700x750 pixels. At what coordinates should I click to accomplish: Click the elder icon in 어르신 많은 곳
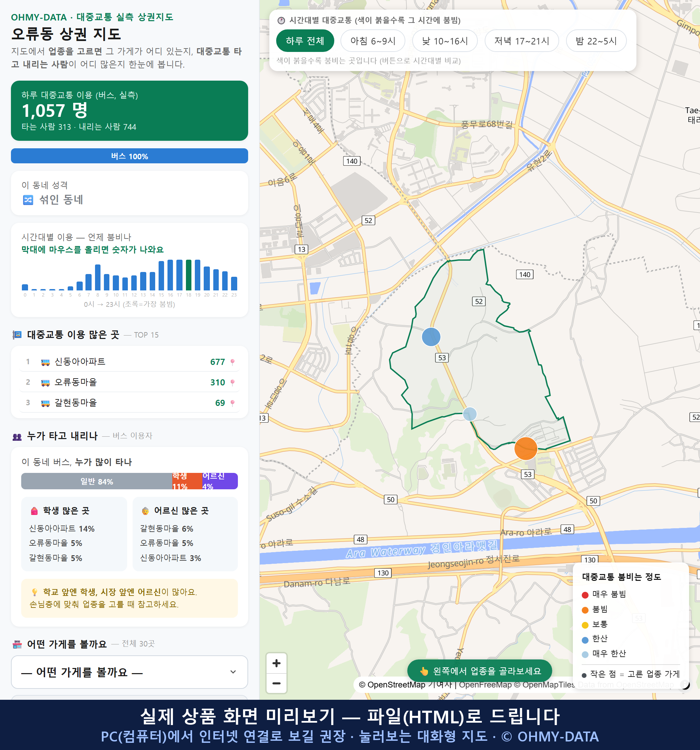point(145,511)
